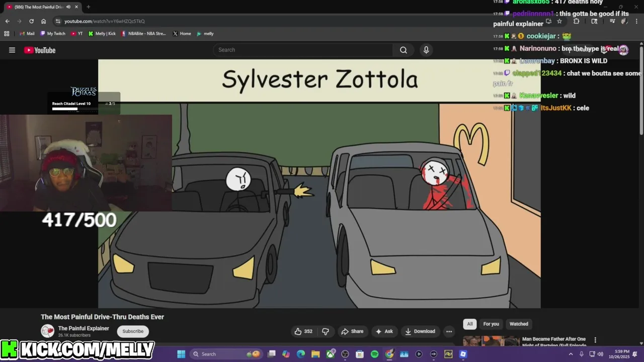Click the Sylvester Zottola video frame
Image resolution: width=644 pixels, height=362 pixels.
click(x=319, y=184)
